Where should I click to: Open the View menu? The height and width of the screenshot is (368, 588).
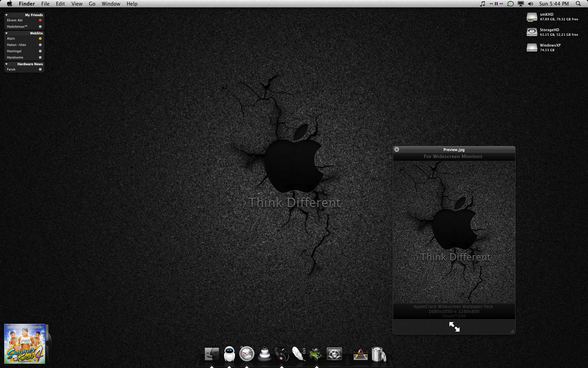point(77,4)
